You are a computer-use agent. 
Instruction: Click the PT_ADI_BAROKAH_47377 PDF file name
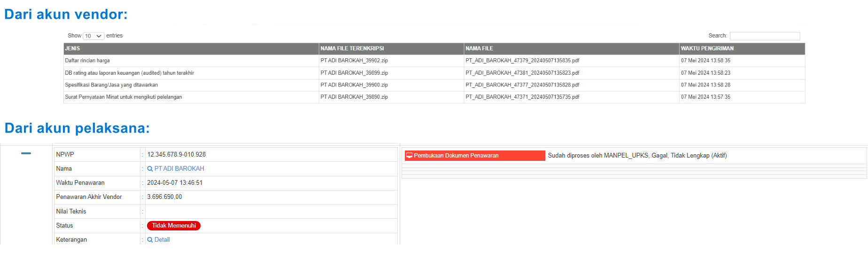pos(522,85)
